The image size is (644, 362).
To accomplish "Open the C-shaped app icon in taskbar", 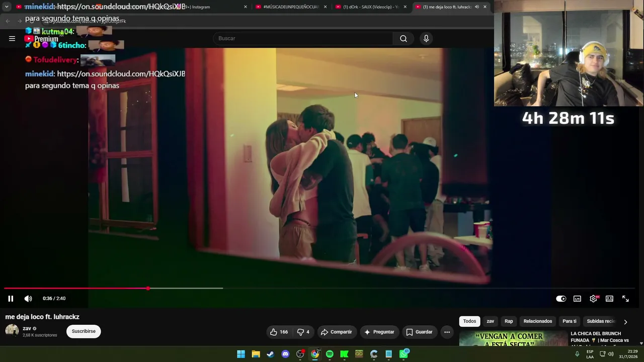I will 374,354.
